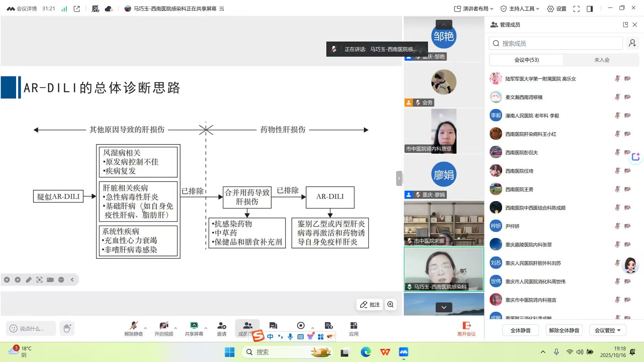
Task: Open the 会议管控 dropdown
Action: 608,330
